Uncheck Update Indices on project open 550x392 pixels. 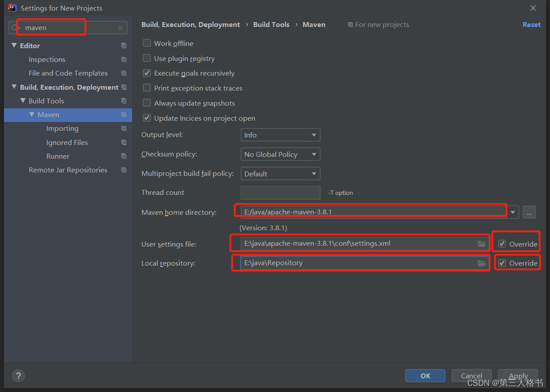pyautogui.click(x=147, y=118)
